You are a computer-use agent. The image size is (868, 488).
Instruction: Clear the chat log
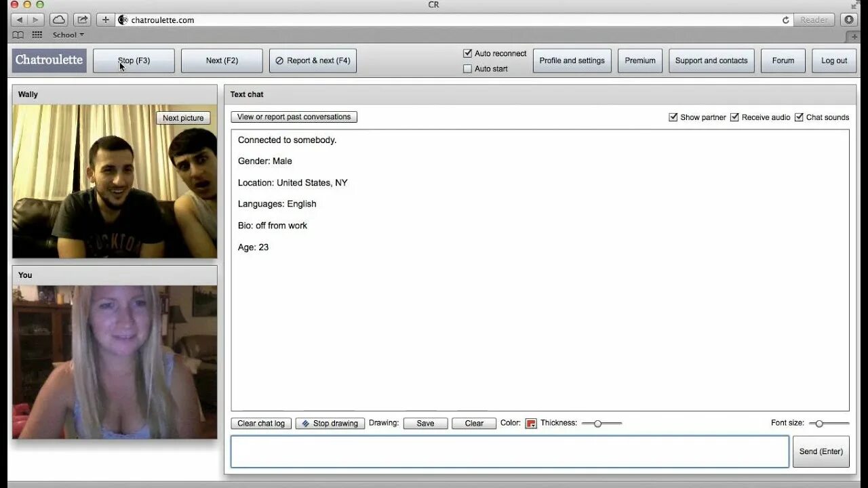coord(261,423)
